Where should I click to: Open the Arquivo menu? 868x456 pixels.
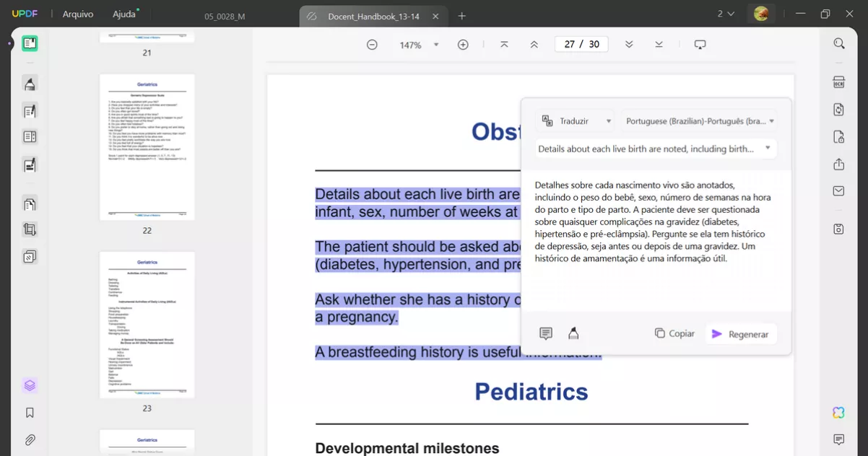(77, 14)
